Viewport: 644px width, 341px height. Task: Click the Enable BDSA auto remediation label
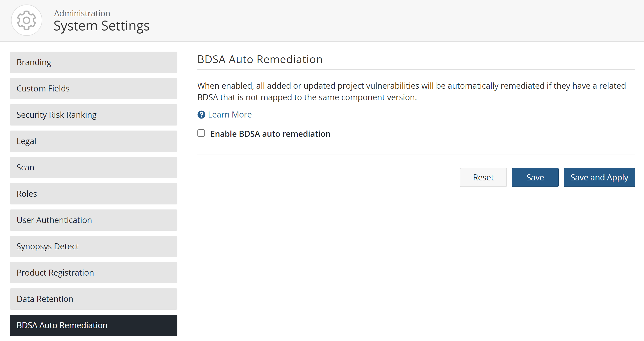tap(270, 134)
